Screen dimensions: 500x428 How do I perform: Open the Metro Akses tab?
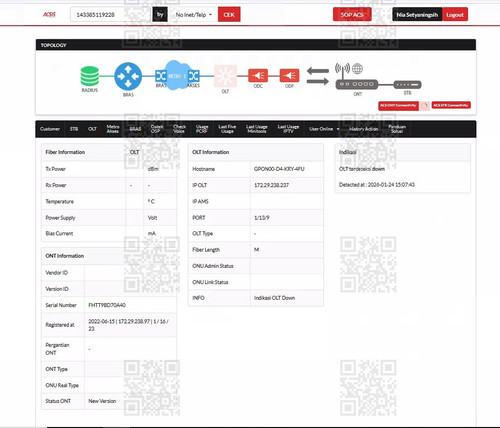point(113,129)
